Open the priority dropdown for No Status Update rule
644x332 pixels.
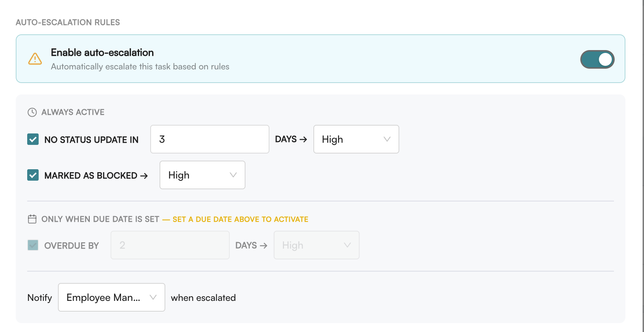pyautogui.click(x=356, y=139)
